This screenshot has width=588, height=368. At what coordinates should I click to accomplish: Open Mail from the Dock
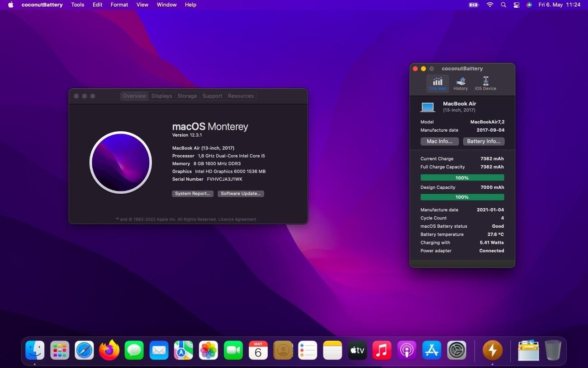pos(159,350)
